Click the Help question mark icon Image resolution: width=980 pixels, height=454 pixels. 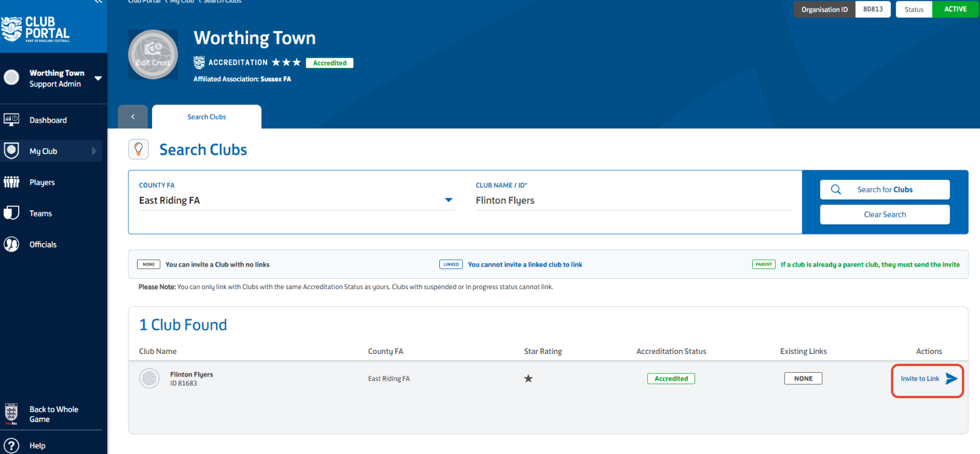click(12, 446)
